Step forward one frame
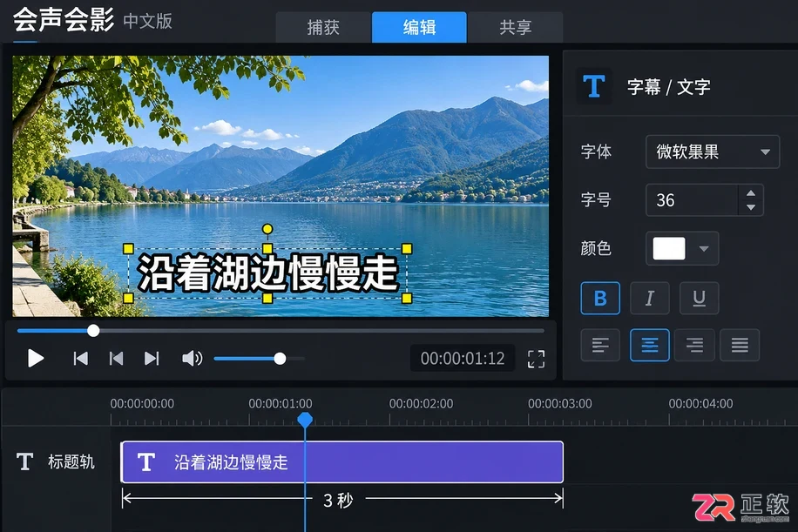Viewport: 798px width, 532px height. 152,359
